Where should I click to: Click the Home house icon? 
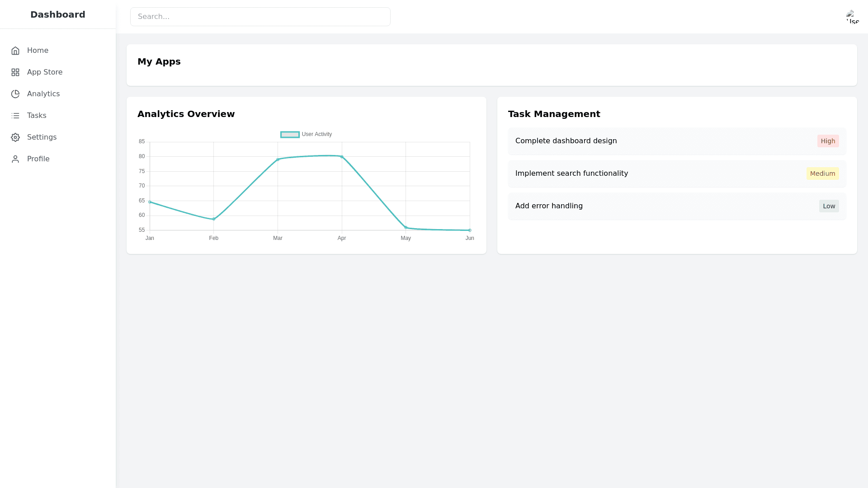tap(15, 51)
